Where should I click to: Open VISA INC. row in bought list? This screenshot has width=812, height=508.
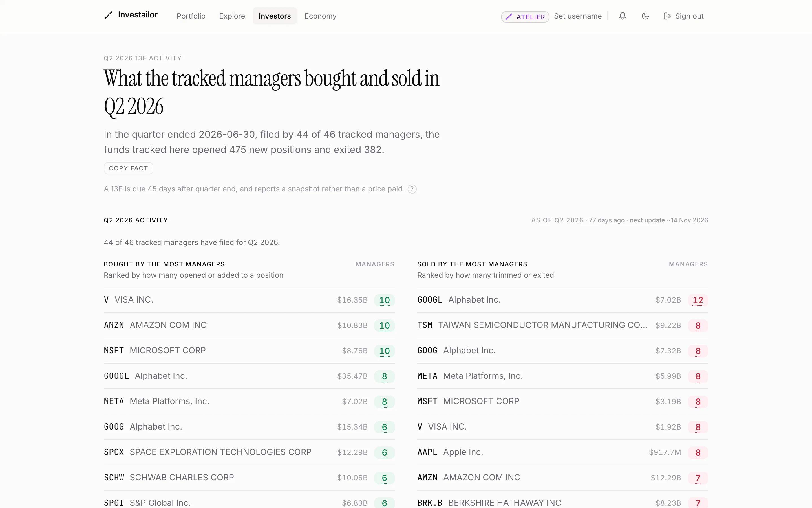point(249,300)
